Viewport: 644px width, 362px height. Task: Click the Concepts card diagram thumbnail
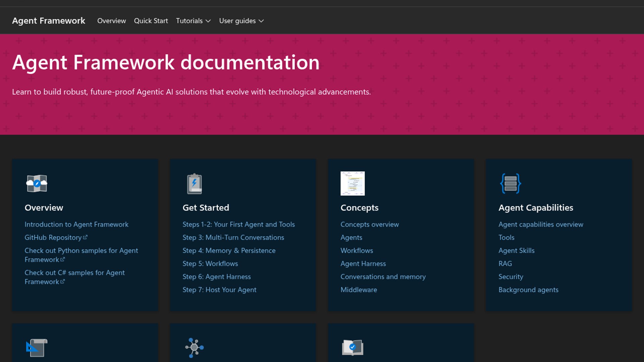(353, 183)
